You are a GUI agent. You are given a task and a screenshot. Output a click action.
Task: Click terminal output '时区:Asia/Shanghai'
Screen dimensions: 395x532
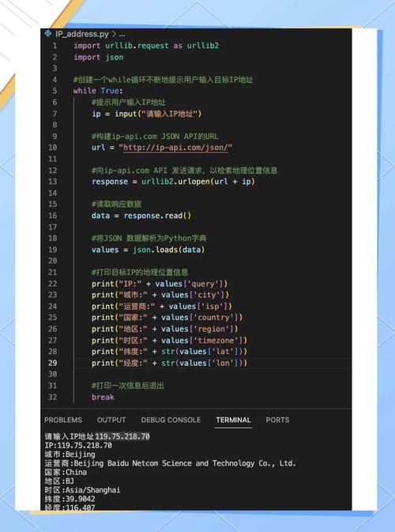(x=82, y=490)
